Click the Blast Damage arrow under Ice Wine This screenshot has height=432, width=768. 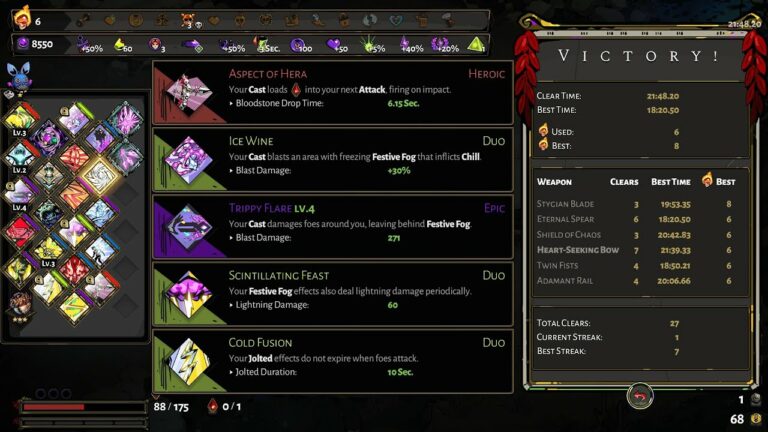pyautogui.click(x=231, y=170)
